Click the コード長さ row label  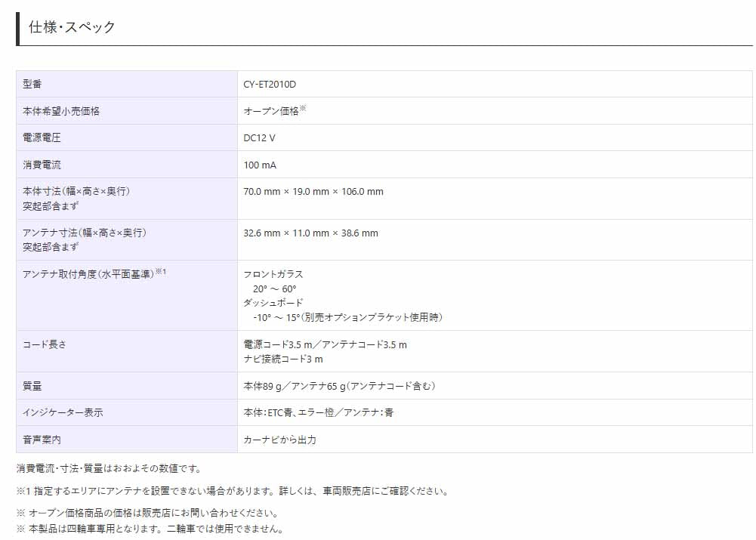point(41,345)
